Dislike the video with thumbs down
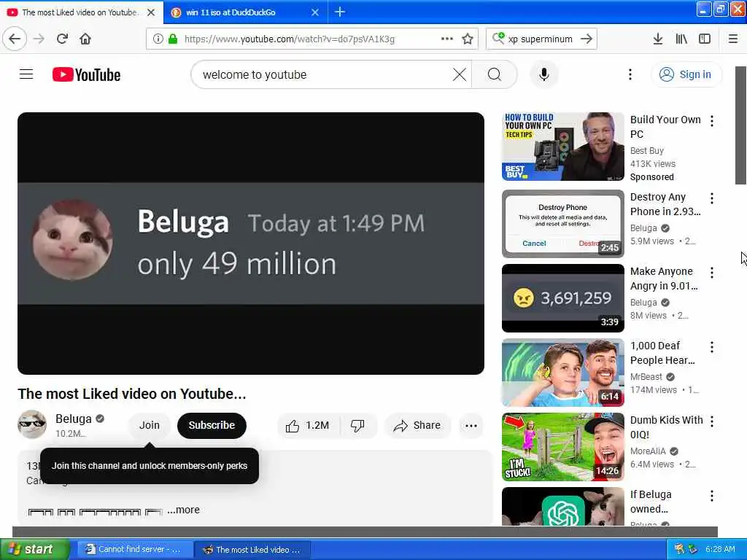The height and width of the screenshot is (560, 747). [x=357, y=425]
